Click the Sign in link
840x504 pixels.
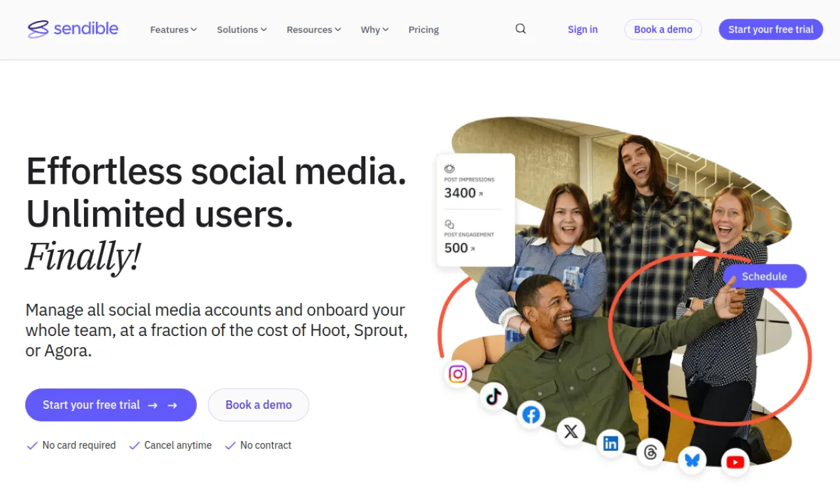[x=583, y=30]
